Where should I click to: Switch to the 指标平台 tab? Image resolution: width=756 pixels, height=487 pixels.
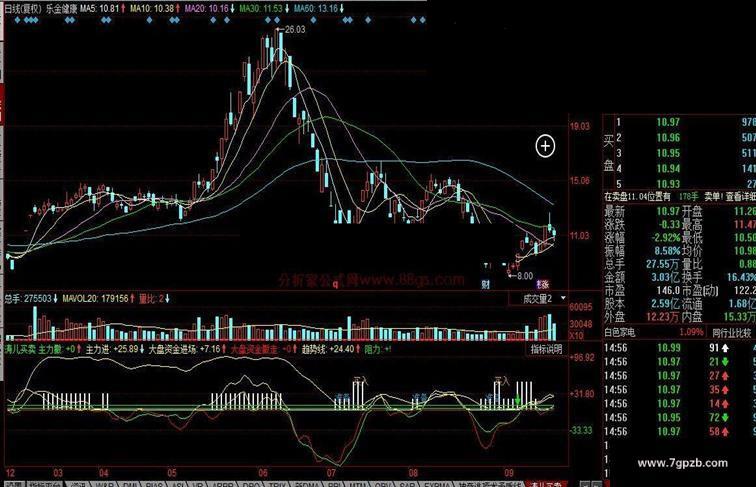(46, 484)
